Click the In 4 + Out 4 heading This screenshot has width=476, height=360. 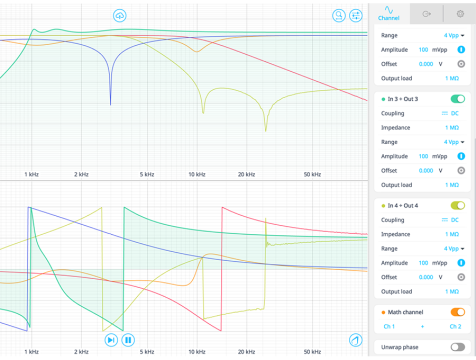tap(403, 206)
